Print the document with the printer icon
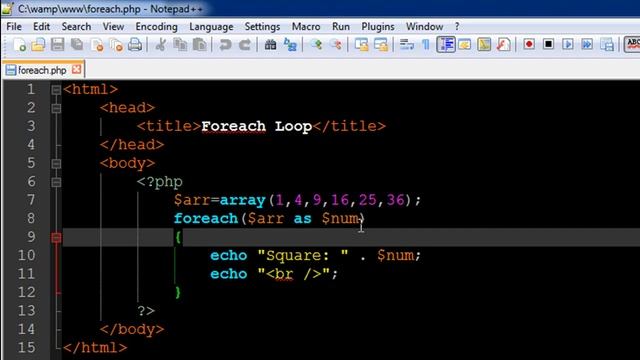Image resolution: width=640 pixels, height=360 pixels. tap(135, 44)
